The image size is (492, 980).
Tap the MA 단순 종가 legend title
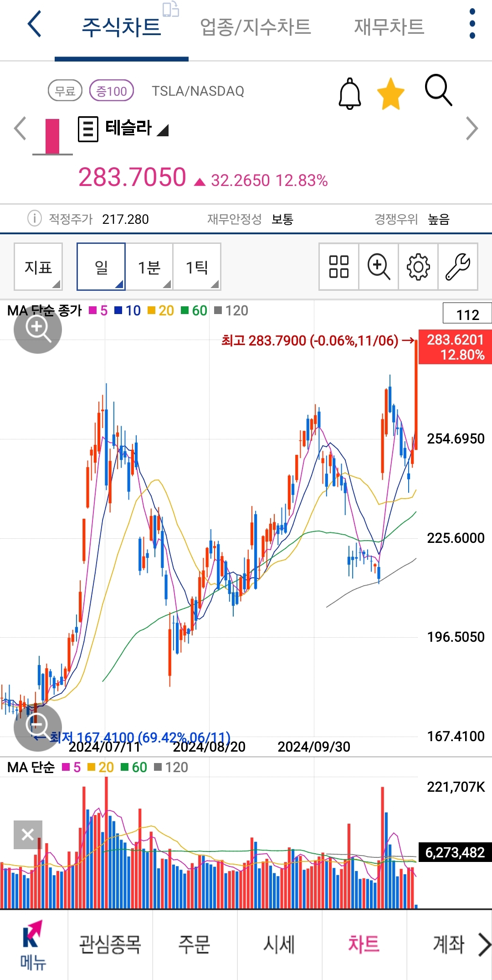[x=45, y=310]
